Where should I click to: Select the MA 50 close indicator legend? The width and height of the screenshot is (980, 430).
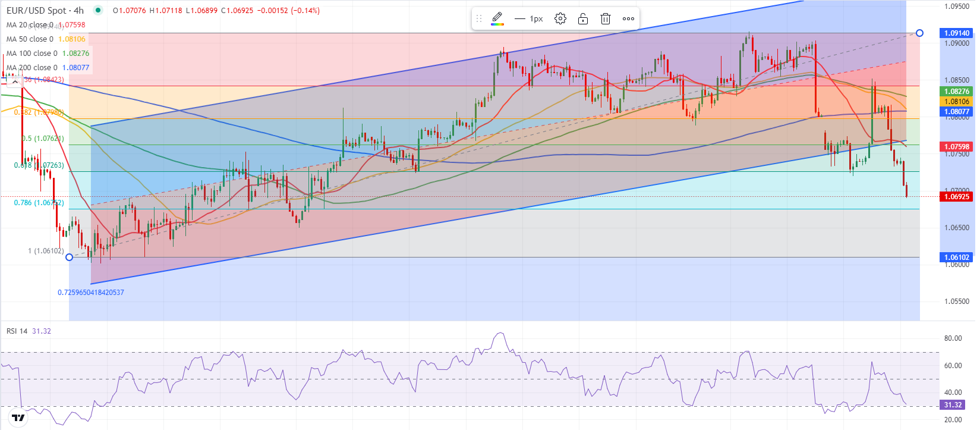tap(46, 39)
